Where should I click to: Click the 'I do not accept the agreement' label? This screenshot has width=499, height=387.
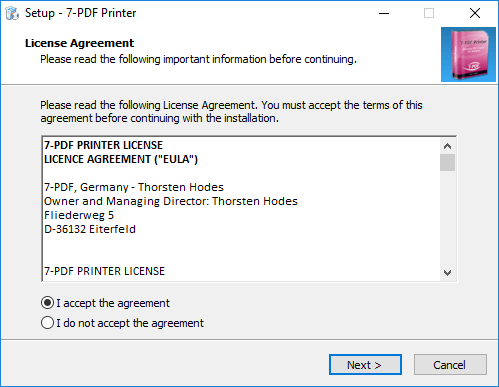pos(130,323)
